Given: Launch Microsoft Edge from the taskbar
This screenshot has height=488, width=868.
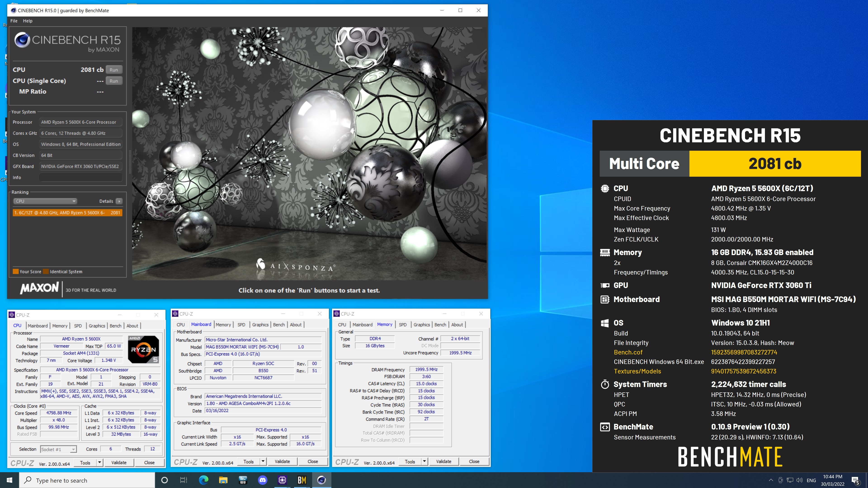Looking at the screenshot, I should (x=203, y=480).
